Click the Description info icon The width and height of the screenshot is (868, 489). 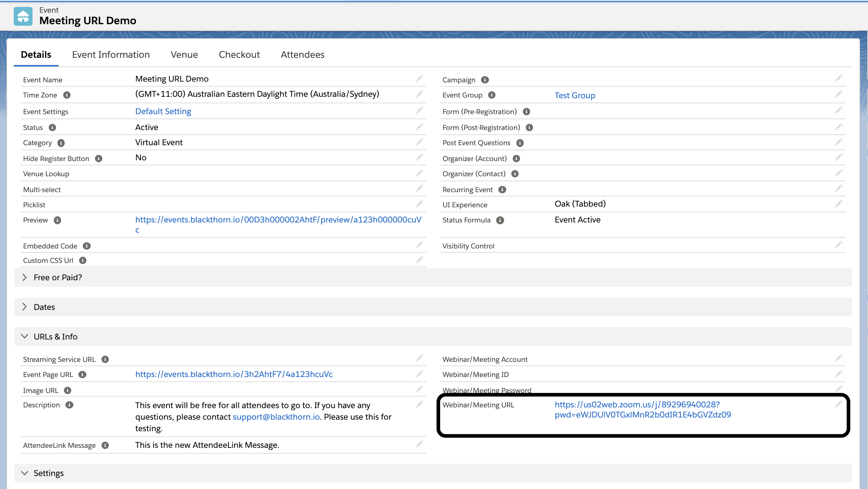[x=69, y=405]
